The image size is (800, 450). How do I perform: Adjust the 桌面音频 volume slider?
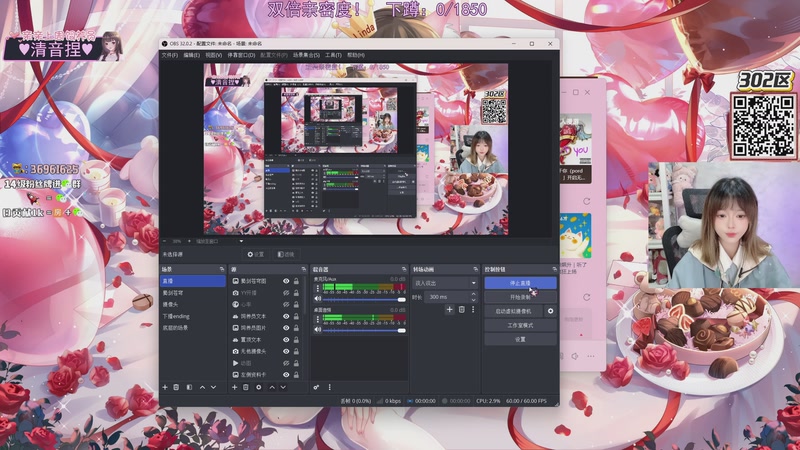[364, 330]
